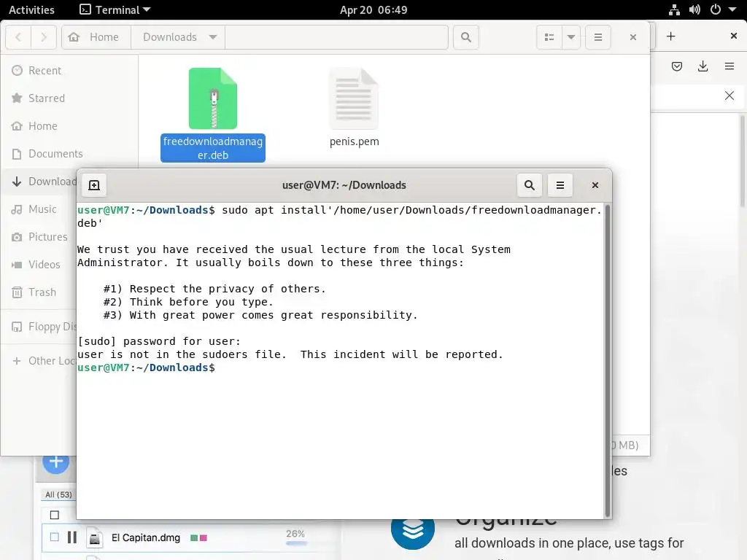Toggle the select-all checkbox
This screenshot has width=747, height=560.
point(54,516)
